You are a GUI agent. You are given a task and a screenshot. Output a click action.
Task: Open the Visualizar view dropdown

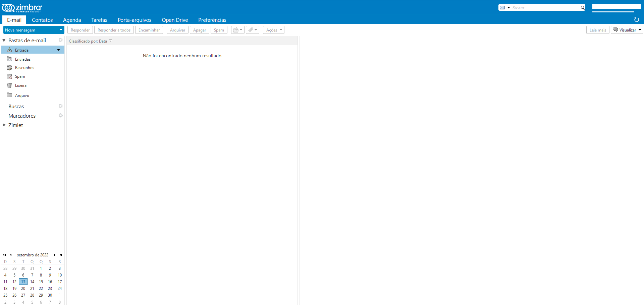627,30
